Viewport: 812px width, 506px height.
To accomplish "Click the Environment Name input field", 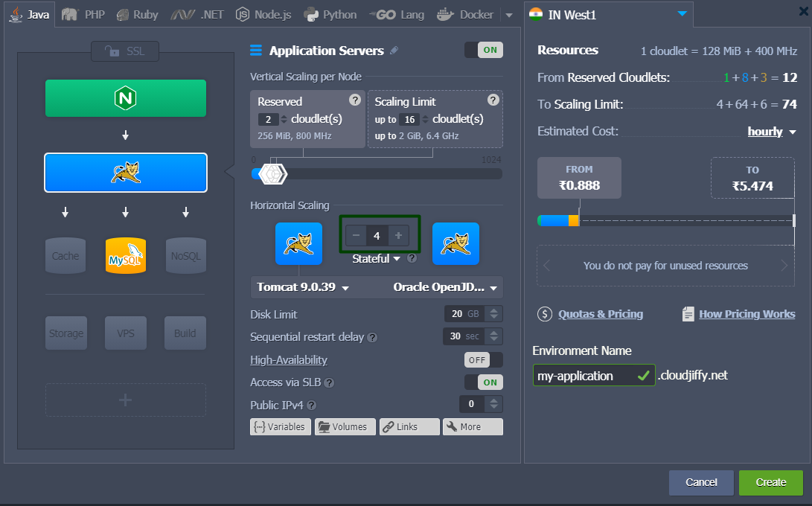I will [x=593, y=376].
